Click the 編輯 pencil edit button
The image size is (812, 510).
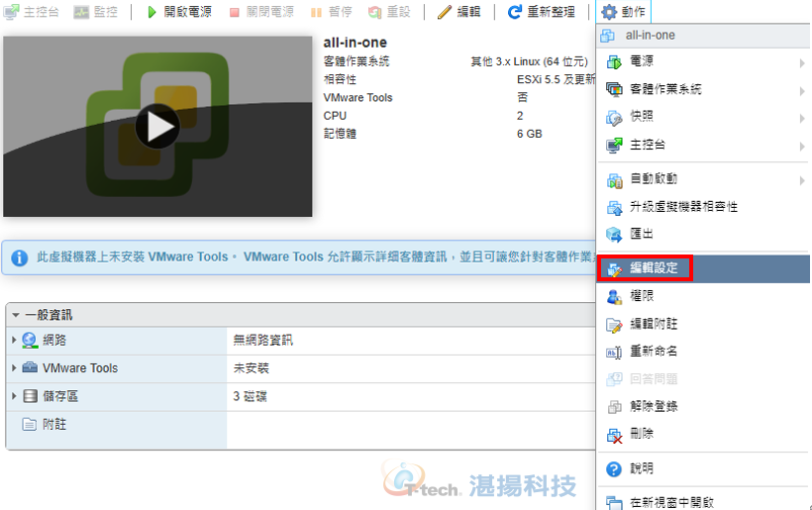tap(458, 12)
